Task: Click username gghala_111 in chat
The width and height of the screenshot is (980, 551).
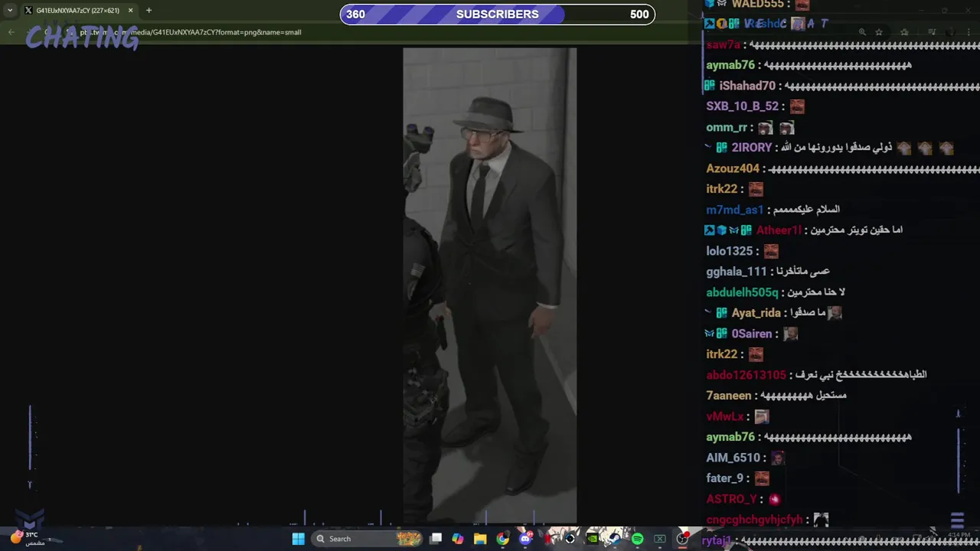Action: tap(737, 272)
